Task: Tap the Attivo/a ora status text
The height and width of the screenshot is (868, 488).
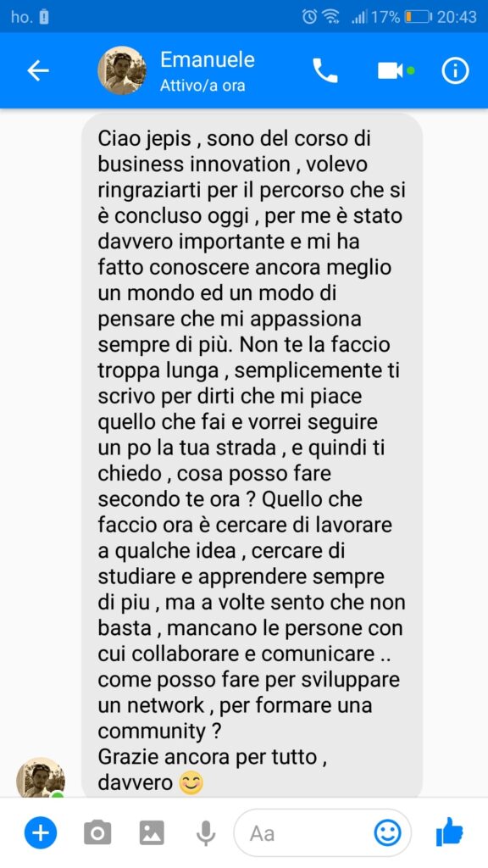Action: coord(202,86)
